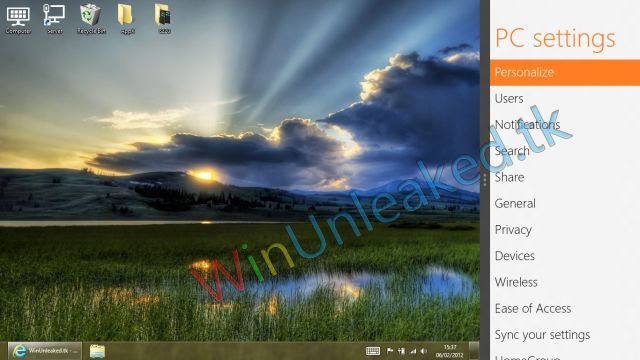Click the Internet Explorer taskbar button
640x360 pixels.
pyautogui.click(x=44, y=351)
